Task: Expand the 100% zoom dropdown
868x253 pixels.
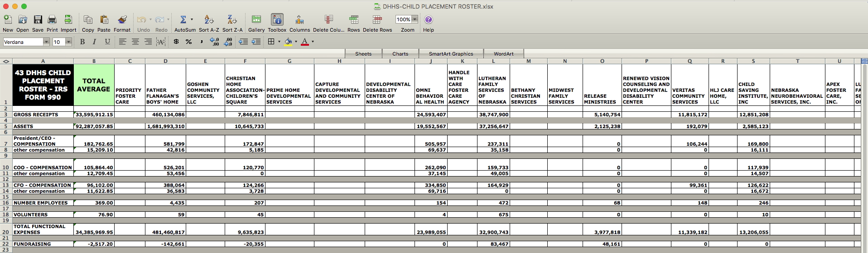Action: point(415,19)
